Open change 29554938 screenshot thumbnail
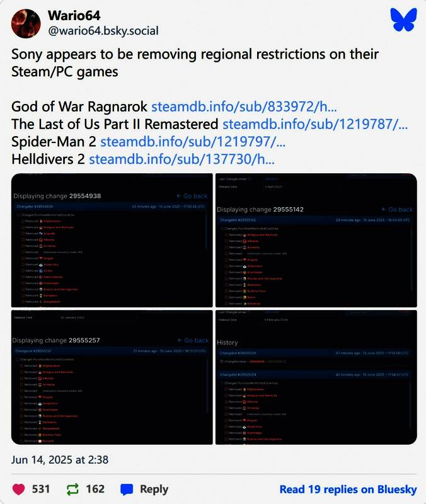Image resolution: width=426 pixels, height=504 pixels. pos(112,240)
